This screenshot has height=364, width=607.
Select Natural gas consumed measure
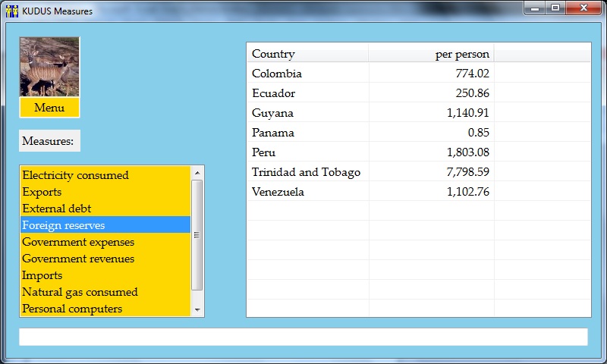(x=80, y=292)
